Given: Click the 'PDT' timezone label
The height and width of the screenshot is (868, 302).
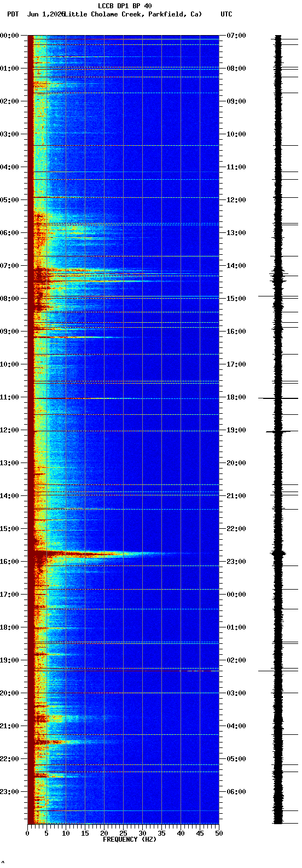Looking at the screenshot, I should click(x=13, y=14).
